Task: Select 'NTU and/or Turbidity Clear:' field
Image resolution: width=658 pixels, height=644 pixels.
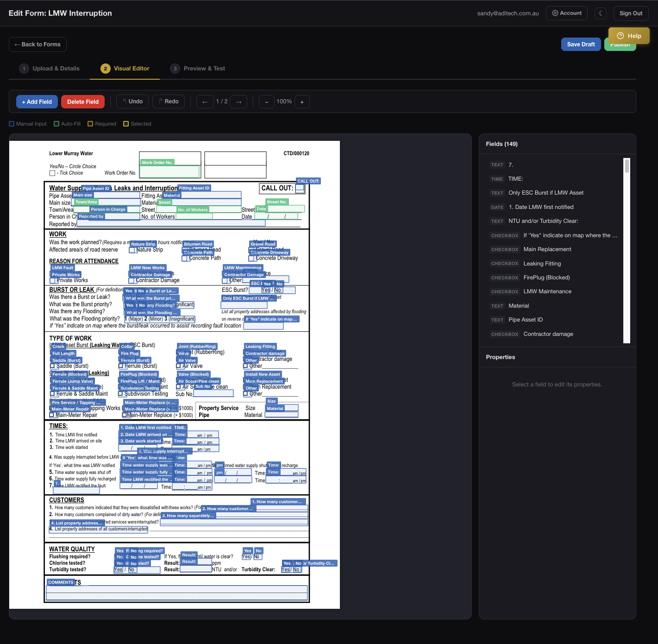Action: tap(553, 221)
